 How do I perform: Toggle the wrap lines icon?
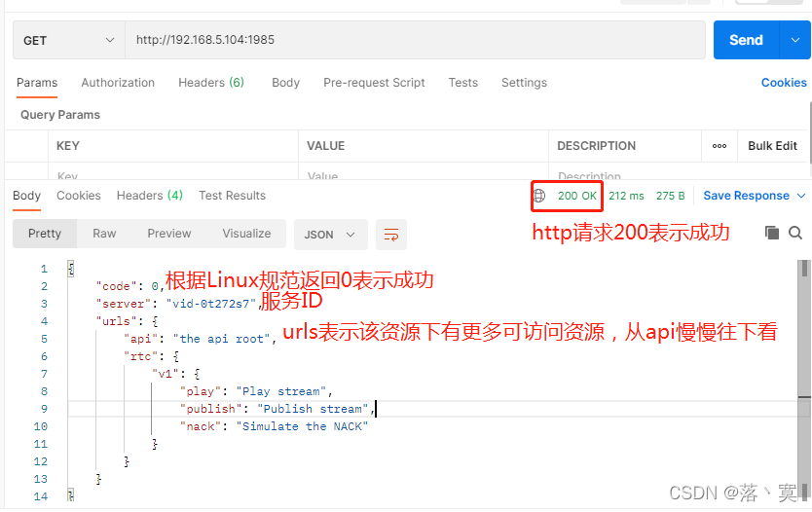(391, 235)
